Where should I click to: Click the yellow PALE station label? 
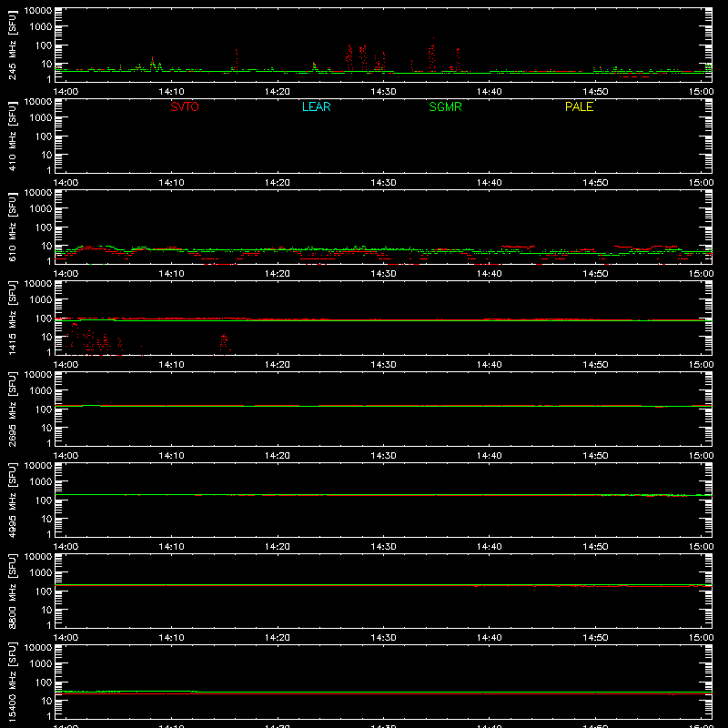click(x=579, y=106)
